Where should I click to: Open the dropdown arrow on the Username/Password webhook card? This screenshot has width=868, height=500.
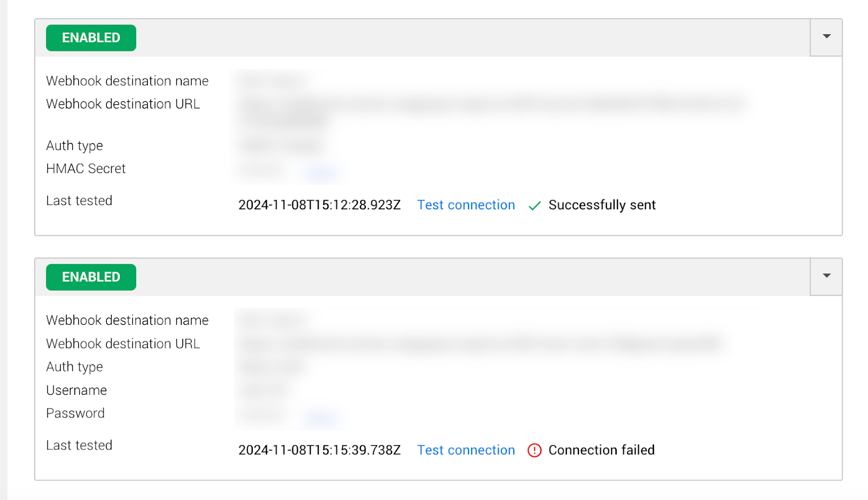[x=826, y=276]
